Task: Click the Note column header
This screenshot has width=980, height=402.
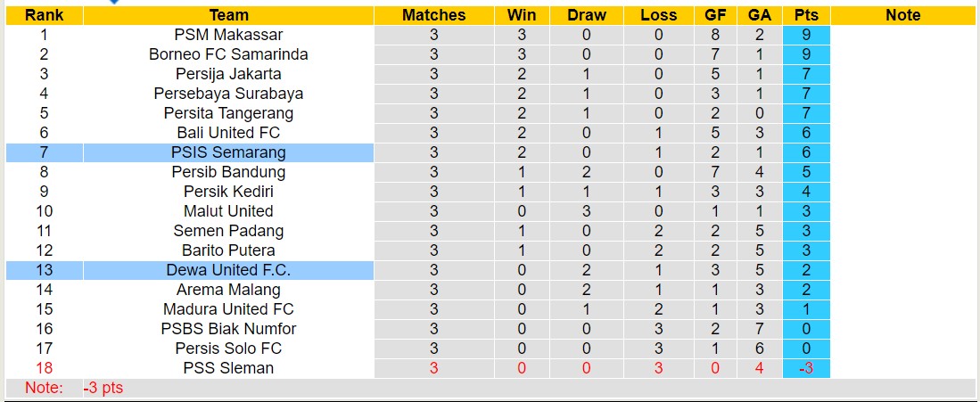Action: (902, 15)
